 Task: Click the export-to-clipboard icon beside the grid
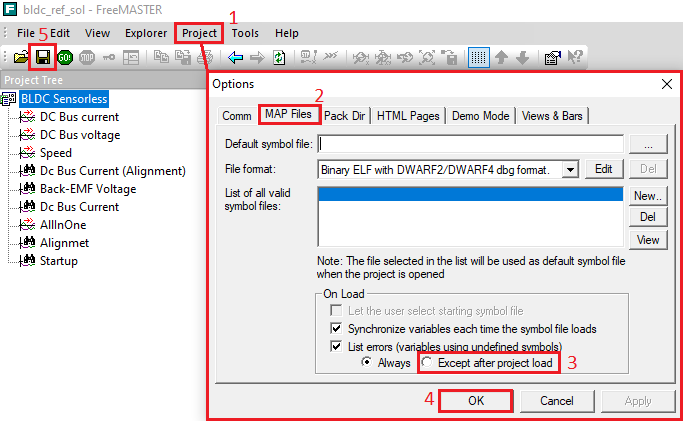449,57
